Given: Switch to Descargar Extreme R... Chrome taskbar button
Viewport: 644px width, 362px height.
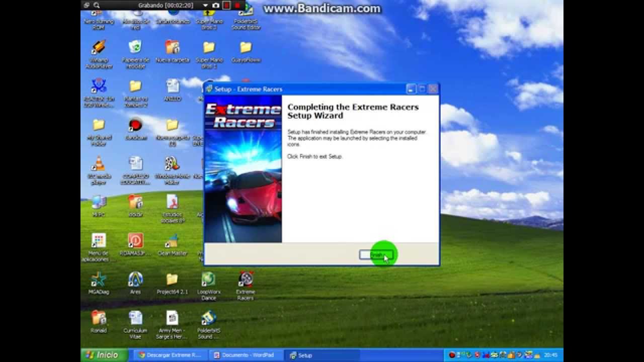Looking at the screenshot, I should (170, 355).
